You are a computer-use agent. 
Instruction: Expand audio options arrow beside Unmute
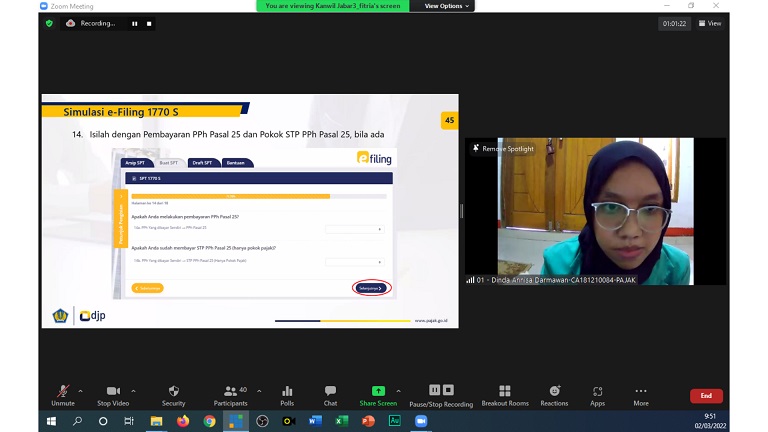point(81,390)
